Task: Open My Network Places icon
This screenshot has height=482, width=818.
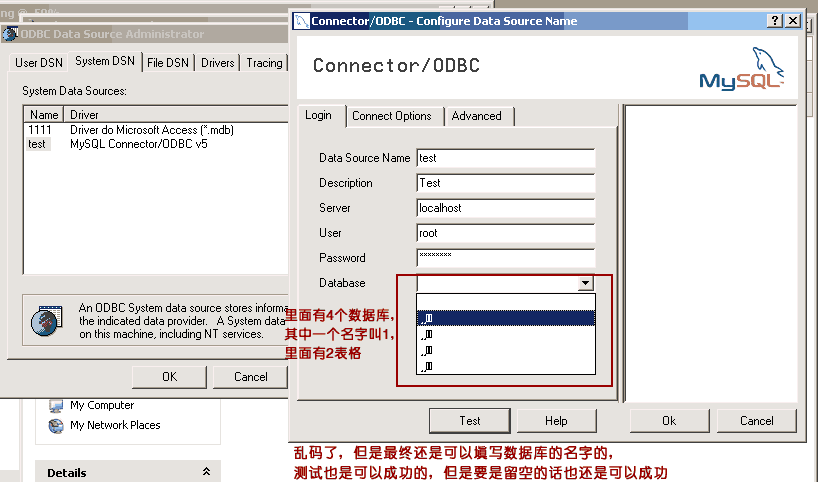Action: 56,426
